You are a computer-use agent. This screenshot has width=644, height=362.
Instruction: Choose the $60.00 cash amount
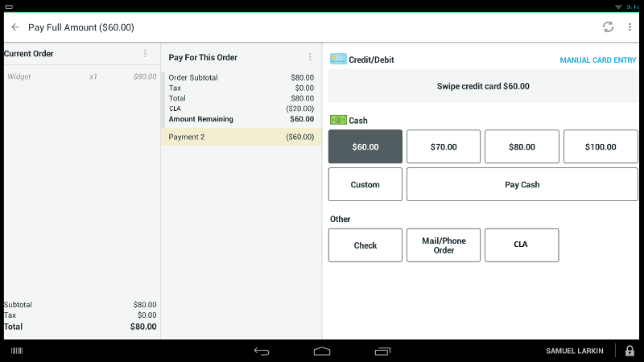365,146
